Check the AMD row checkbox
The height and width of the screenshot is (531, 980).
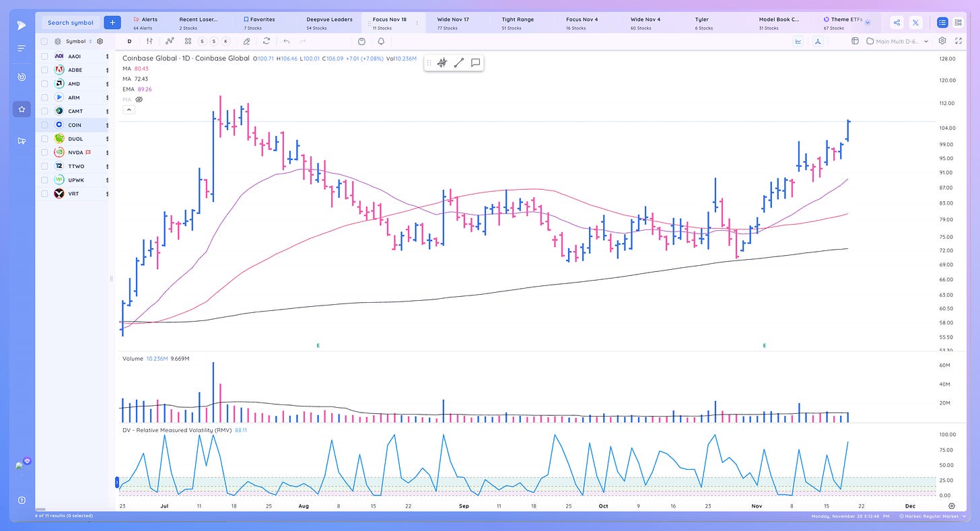[x=44, y=84]
